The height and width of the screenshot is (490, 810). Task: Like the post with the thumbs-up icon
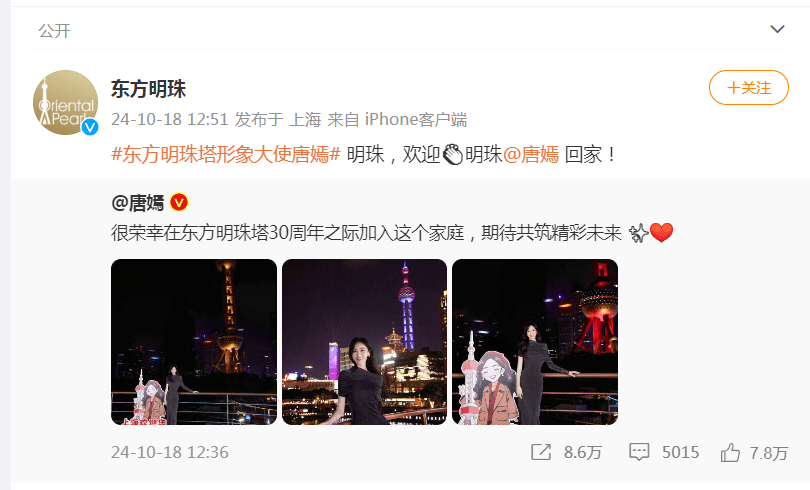click(730, 453)
